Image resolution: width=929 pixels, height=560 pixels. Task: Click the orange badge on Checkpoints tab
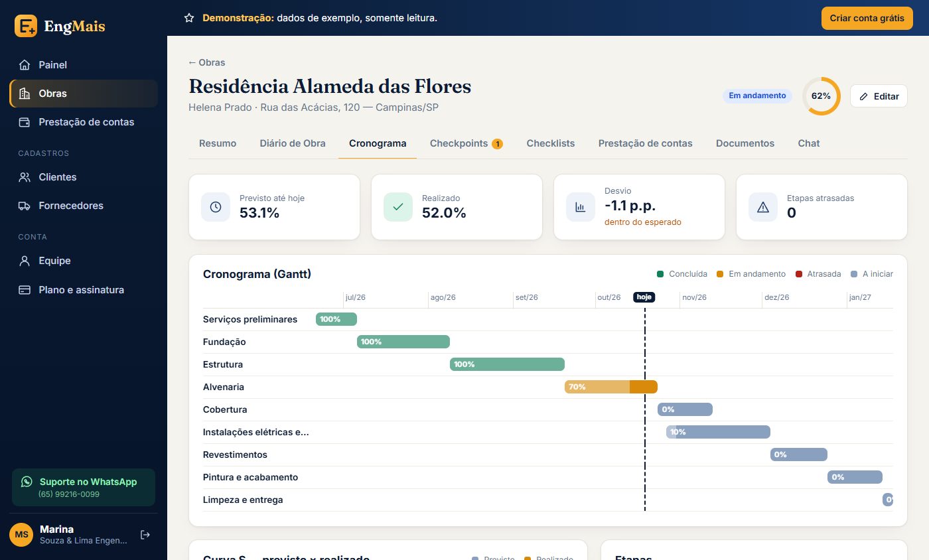click(497, 144)
